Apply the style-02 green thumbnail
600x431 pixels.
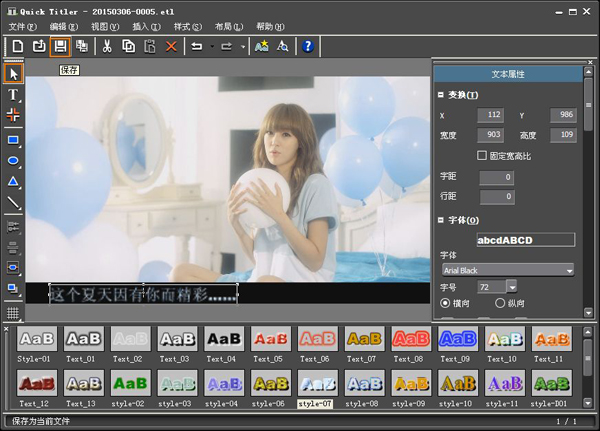tap(130, 383)
